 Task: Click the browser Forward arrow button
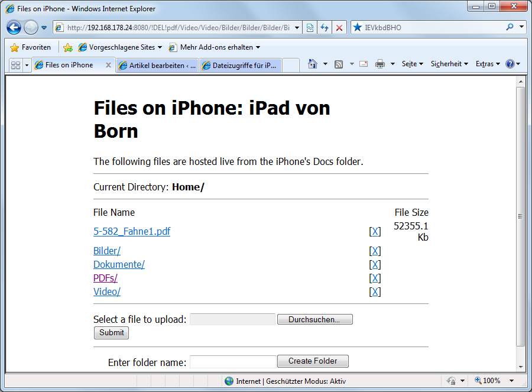coord(31,27)
